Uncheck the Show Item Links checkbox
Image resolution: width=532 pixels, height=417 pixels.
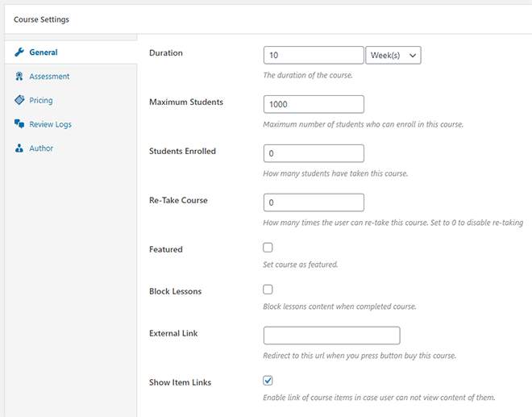point(268,381)
